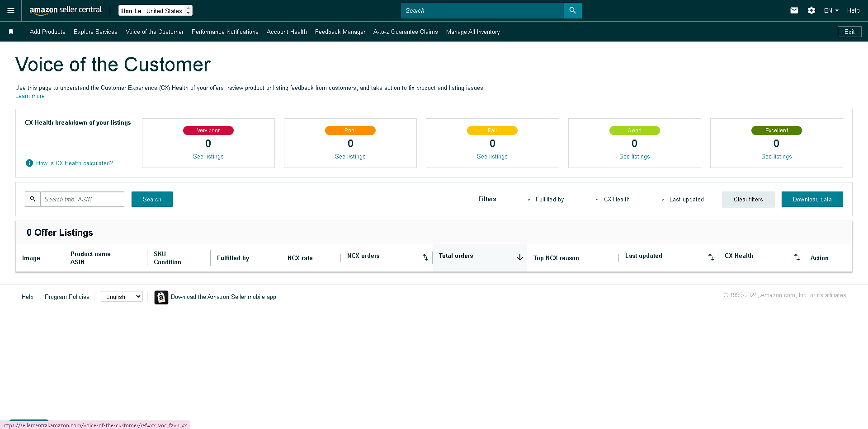Click Download data button
The width and height of the screenshot is (868, 429).
pos(812,199)
